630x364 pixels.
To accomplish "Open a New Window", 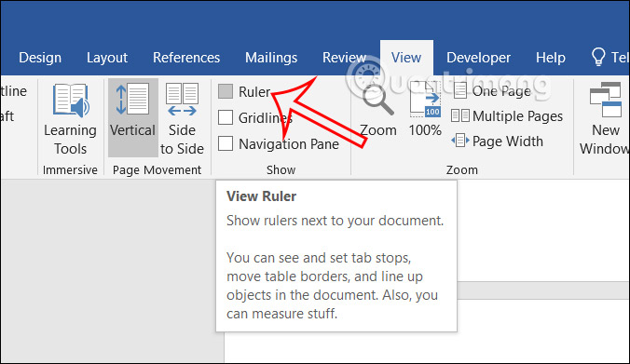I will (605, 119).
